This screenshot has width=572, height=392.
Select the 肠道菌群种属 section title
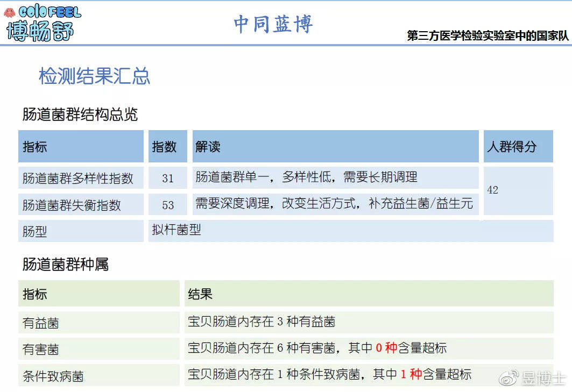click(x=65, y=265)
